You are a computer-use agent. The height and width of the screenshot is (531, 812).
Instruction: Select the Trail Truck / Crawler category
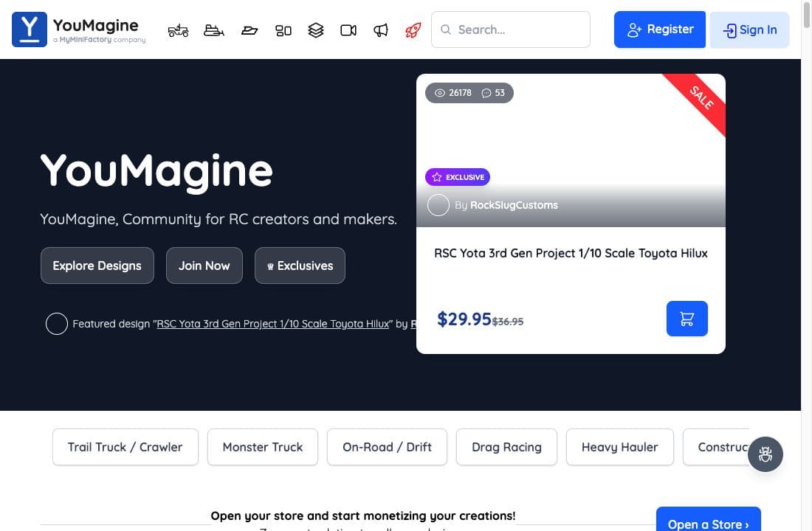(125, 447)
